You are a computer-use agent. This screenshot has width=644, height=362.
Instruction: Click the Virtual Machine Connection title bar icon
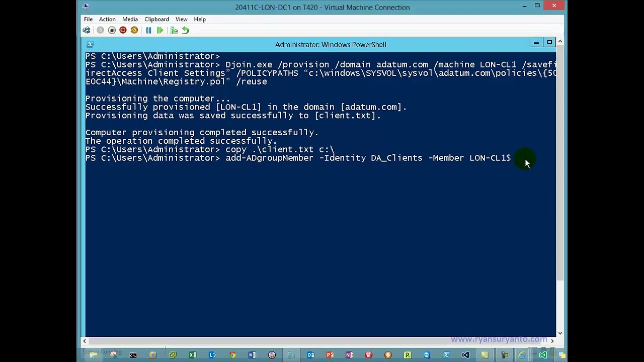point(86,7)
